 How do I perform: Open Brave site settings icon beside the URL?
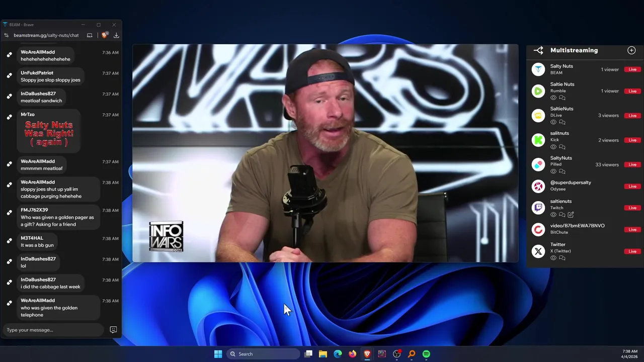point(6,35)
